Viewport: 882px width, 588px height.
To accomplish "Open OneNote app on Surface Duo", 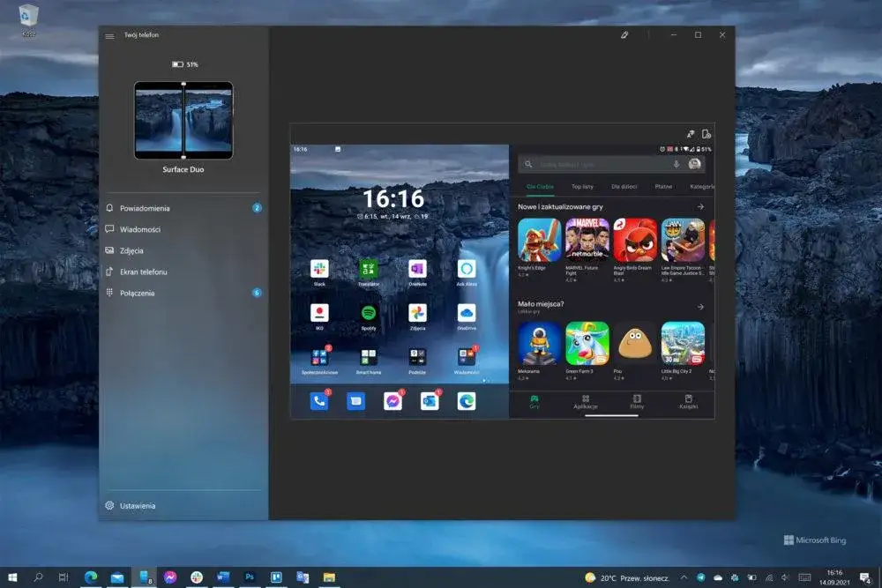I will coord(417,269).
